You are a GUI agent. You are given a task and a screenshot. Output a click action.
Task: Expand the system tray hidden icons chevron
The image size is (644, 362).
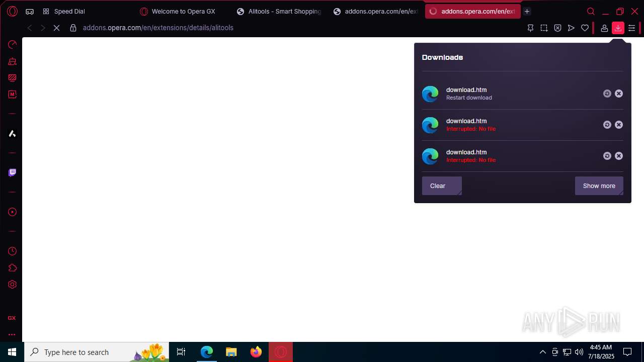(x=542, y=352)
